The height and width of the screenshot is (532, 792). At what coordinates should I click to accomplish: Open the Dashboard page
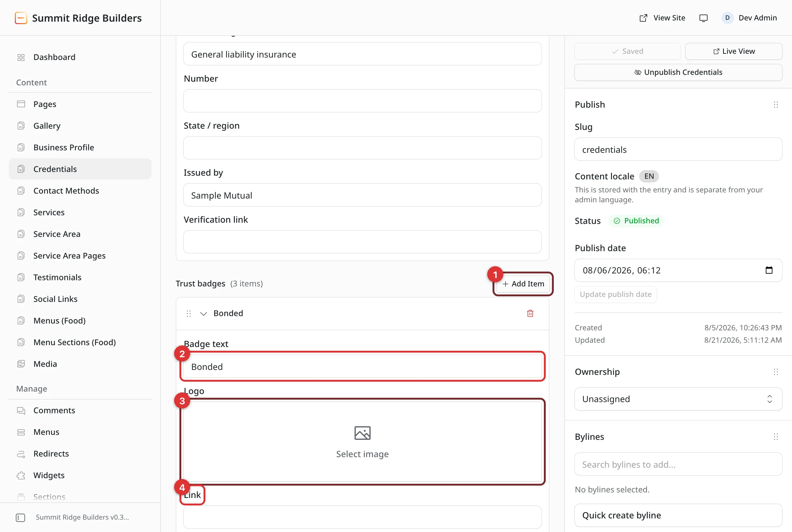click(80, 57)
